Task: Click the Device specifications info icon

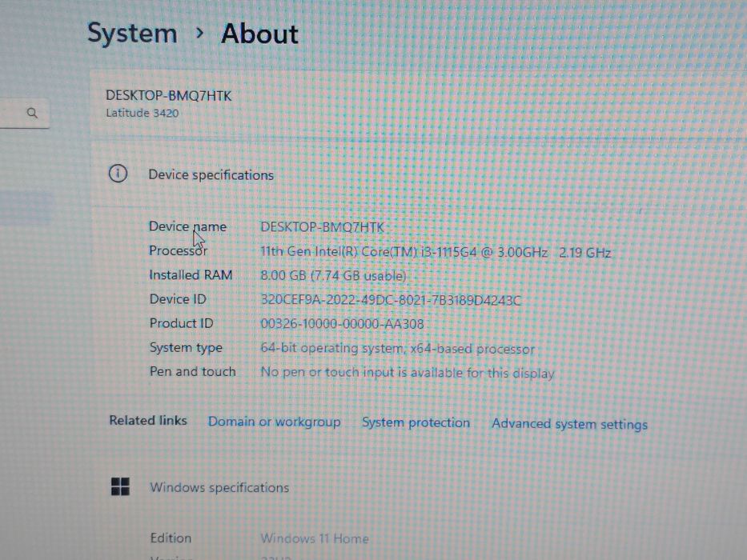Action: [118, 174]
